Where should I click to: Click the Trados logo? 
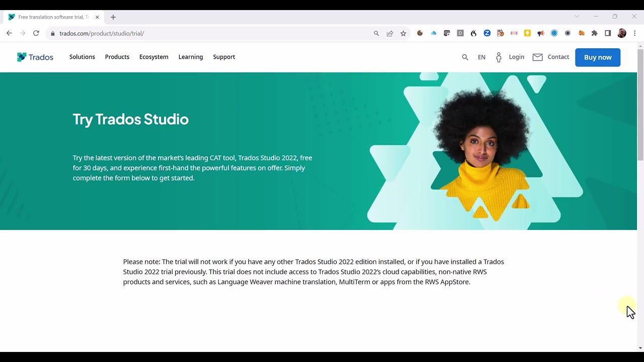click(x=35, y=57)
